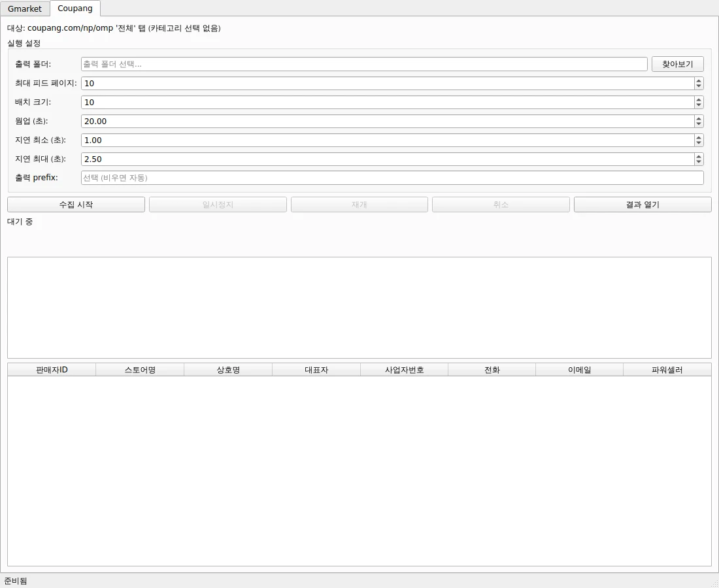719x588 pixels.
Task: Click the 이메일 column header
Action: [x=580, y=370]
